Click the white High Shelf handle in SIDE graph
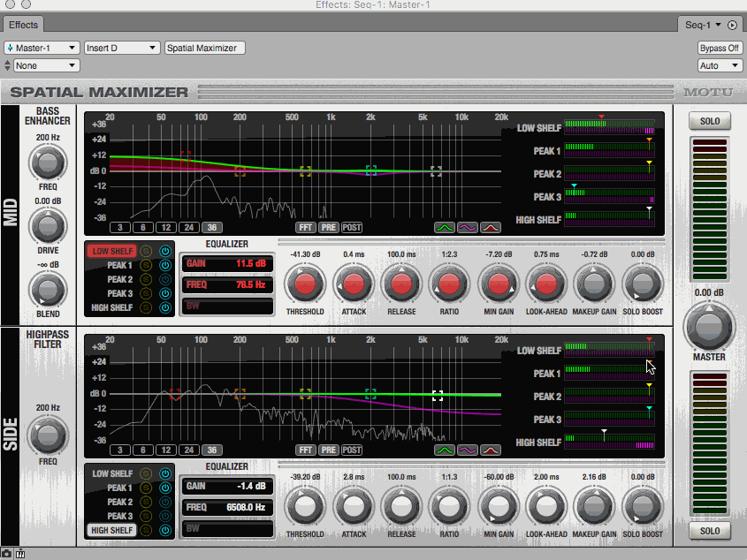747x560 pixels. tap(438, 395)
